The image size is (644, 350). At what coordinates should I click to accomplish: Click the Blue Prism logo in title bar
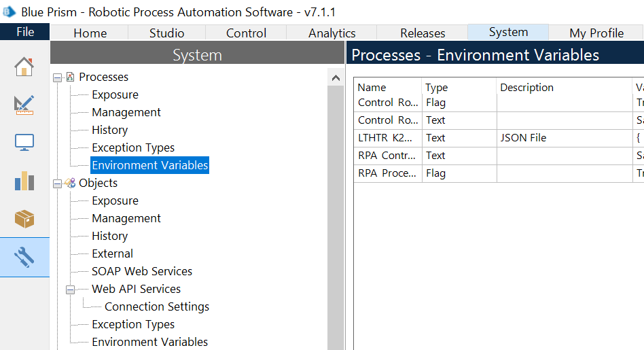10,12
